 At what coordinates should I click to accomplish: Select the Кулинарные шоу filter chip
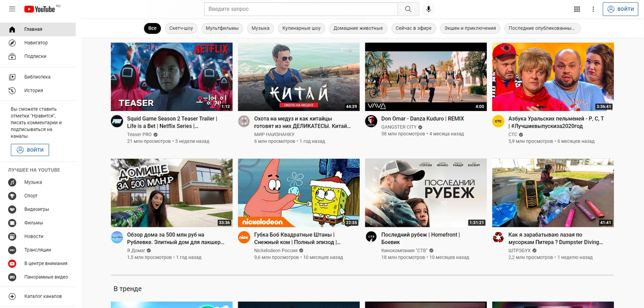302,28
